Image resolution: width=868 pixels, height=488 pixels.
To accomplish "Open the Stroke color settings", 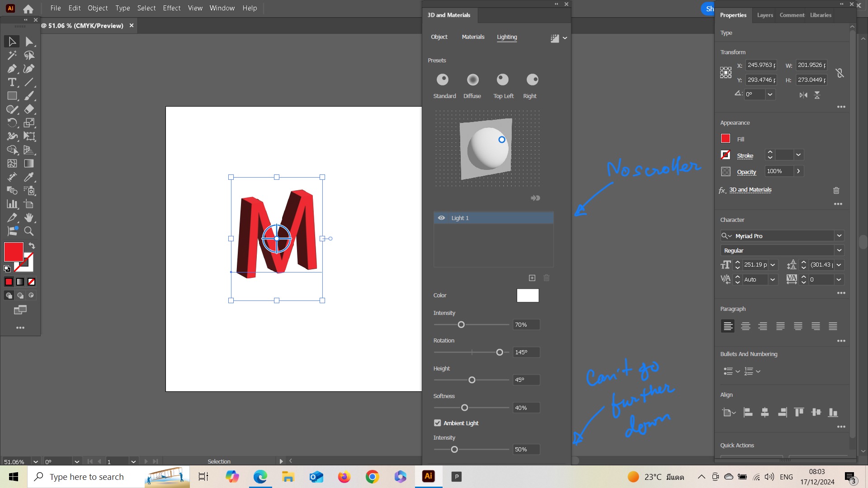I will (726, 155).
